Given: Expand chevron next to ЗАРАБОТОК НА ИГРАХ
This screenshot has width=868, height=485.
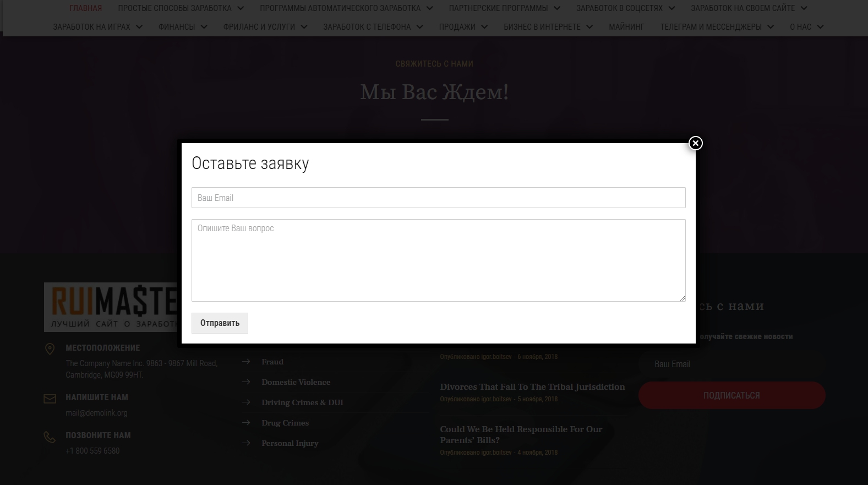Looking at the screenshot, I should coord(139,26).
